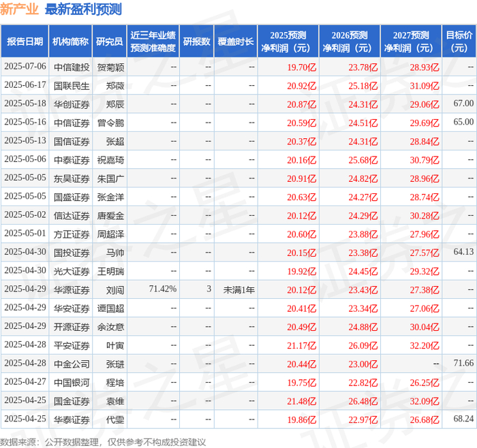Click institution 平安证券
477x448 pixels.
[x=72, y=345]
